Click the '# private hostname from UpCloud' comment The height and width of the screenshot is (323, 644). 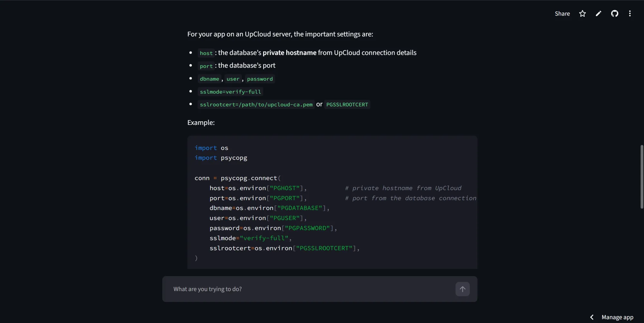[x=403, y=188]
